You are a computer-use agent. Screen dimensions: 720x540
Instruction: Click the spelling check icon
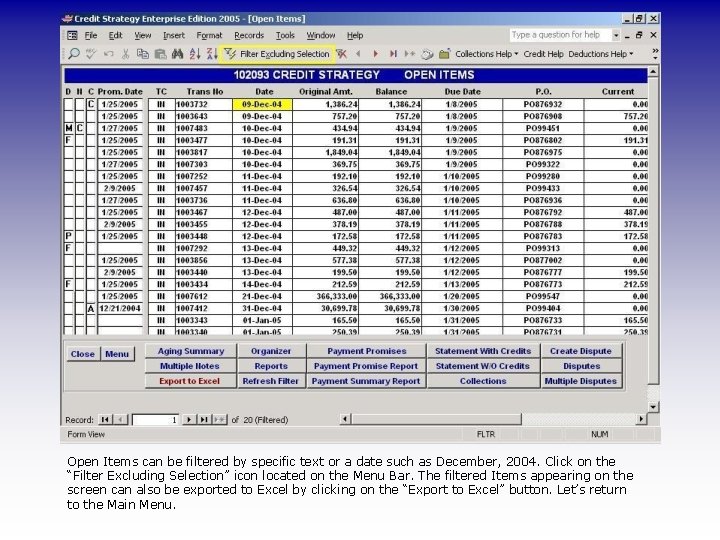point(91,54)
